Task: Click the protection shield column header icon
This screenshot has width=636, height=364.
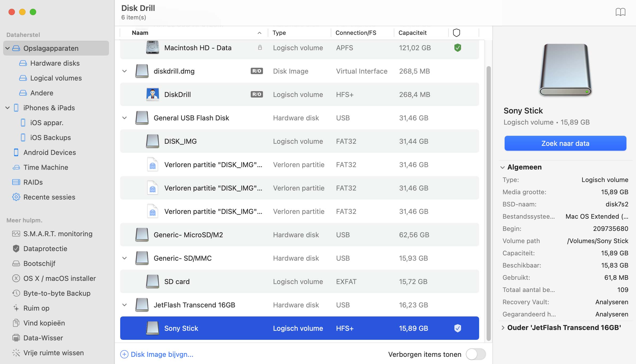Action: (x=457, y=33)
